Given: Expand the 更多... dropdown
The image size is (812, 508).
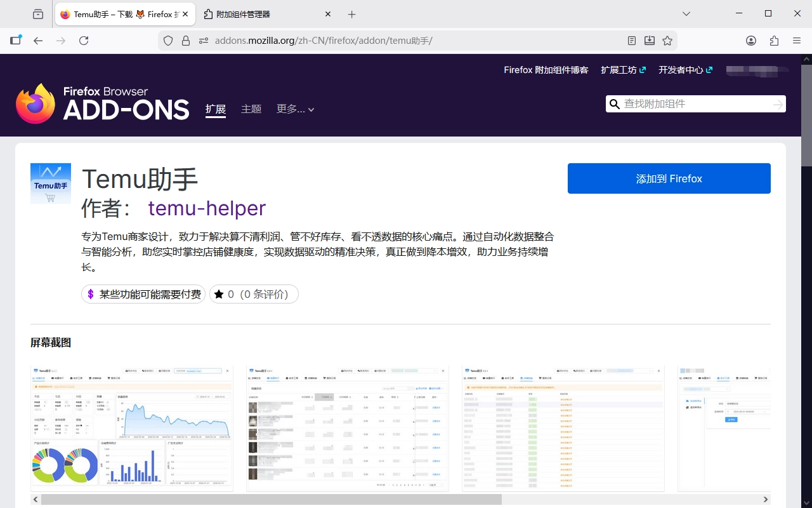Looking at the screenshot, I should (295, 109).
